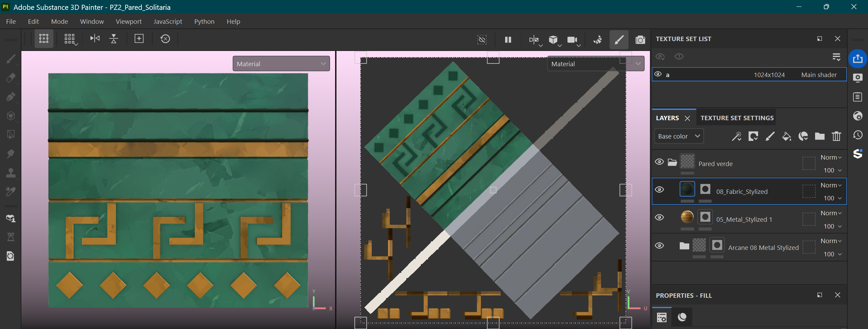Close the Properties - Fill panel
This screenshot has width=868, height=329.
(x=837, y=295)
